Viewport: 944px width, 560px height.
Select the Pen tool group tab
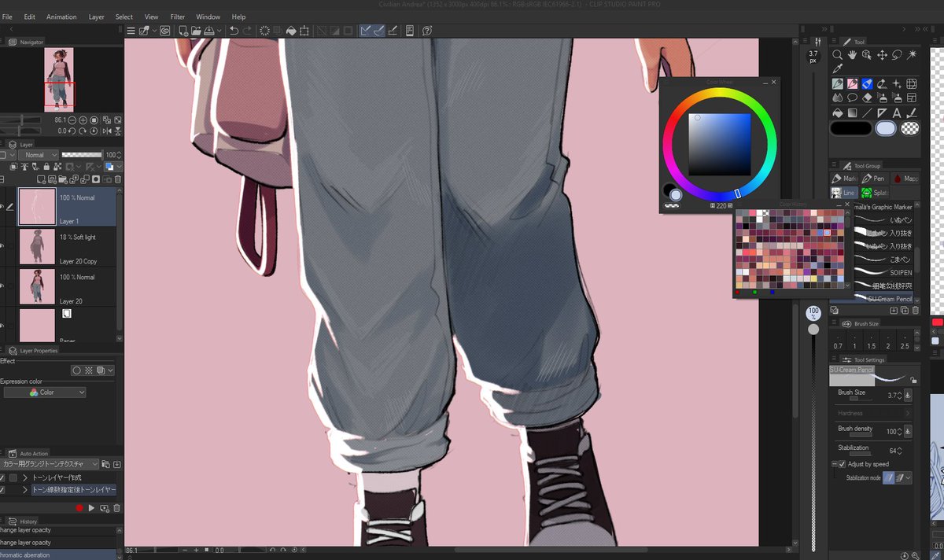pos(874,179)
